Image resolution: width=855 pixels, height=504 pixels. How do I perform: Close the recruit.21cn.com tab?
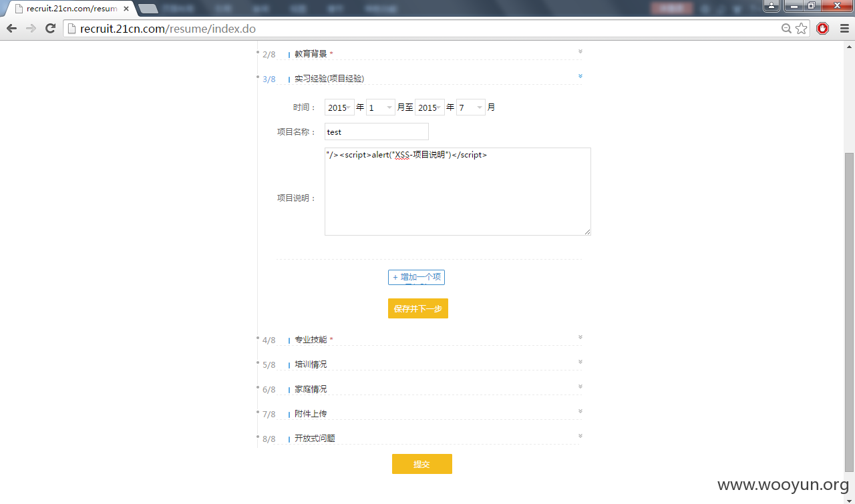(126, 9)
